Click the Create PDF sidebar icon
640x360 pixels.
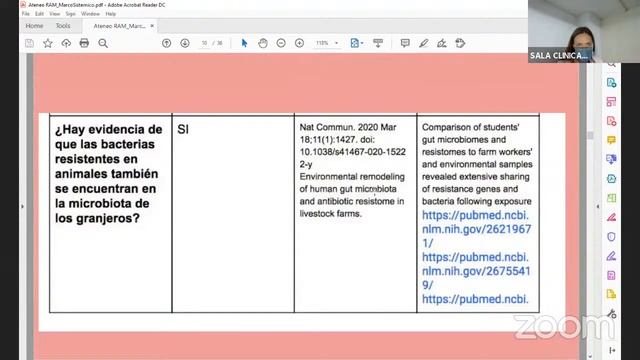[x=611, y=121]
